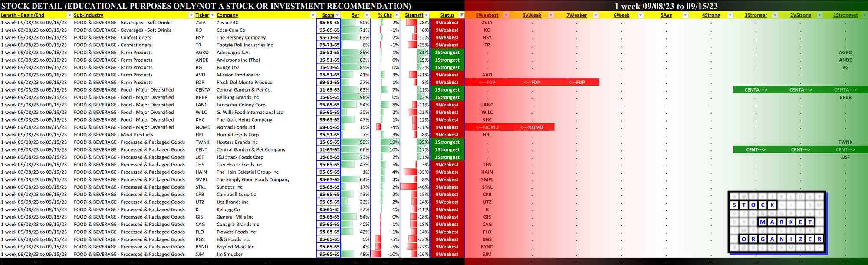Open the 7Weaker column filter dropdown
The height and width of the screenshot is (265, 868).
(596, 15)
